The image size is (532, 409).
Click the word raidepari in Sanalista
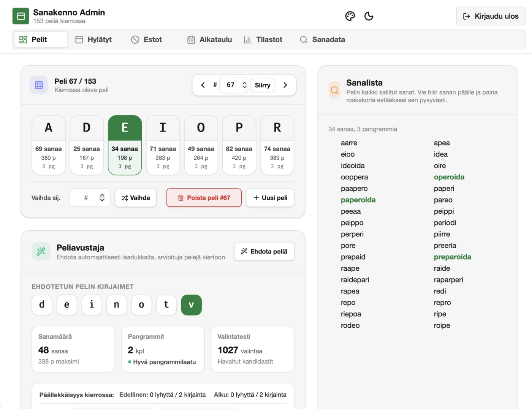pyautogui.click(x=355, y=280)
